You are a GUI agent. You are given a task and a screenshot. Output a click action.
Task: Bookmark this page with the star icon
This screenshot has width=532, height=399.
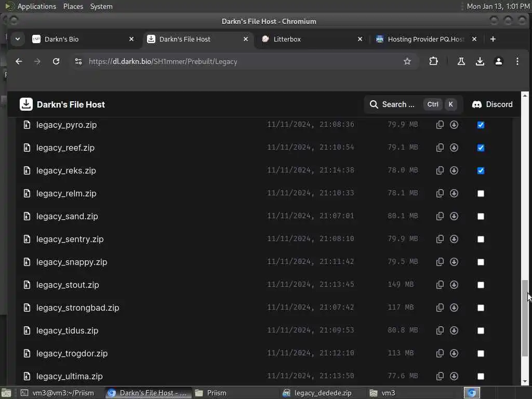[407, 61]
